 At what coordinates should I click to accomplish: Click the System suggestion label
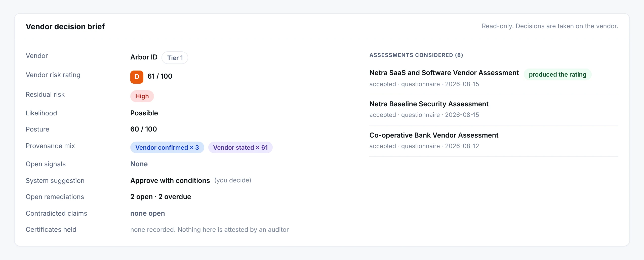55,181
